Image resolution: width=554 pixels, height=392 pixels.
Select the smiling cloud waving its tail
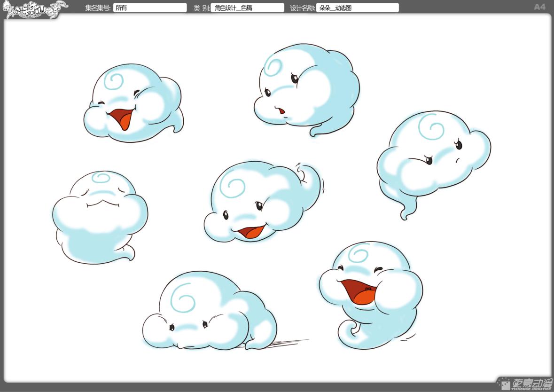point(263,202)
